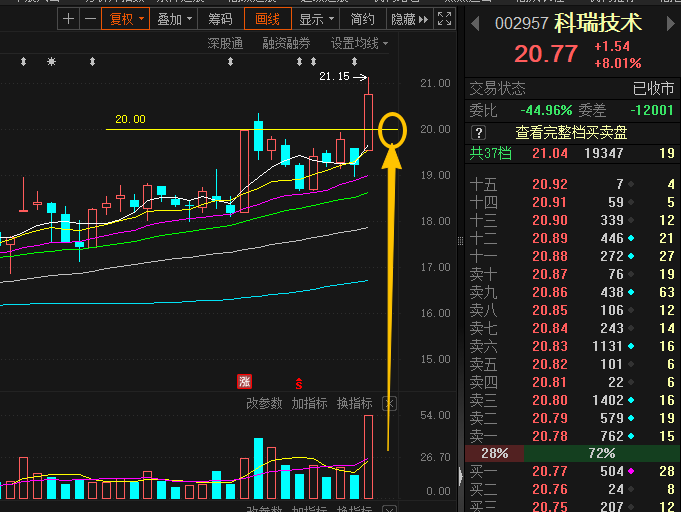Click 共37档 depth label
The width and height of the screenshot is (681, 512).
(490, 153)
